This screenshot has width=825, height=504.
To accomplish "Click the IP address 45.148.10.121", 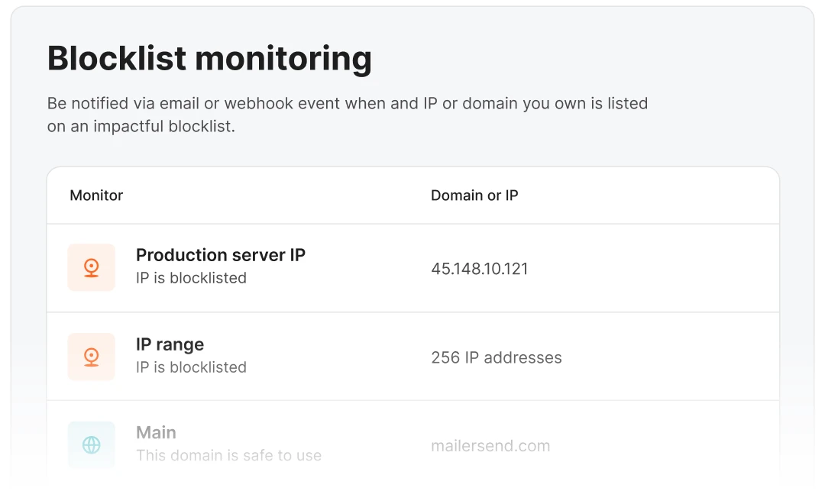I will 479,269.
